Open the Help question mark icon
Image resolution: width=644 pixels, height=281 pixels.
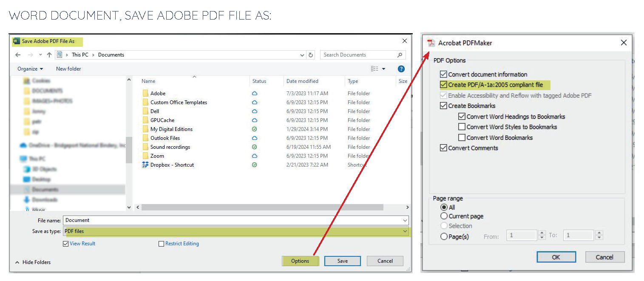pos(401,69)
